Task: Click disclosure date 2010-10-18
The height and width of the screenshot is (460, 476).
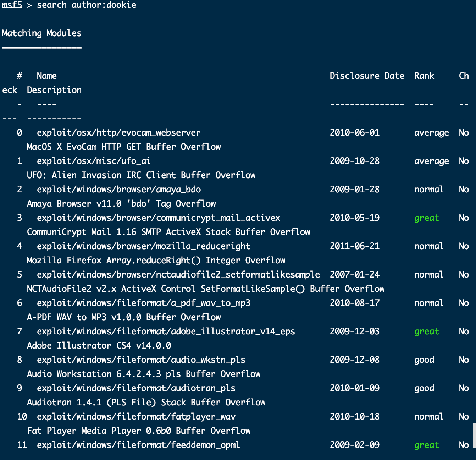Action: click(355, 417)
